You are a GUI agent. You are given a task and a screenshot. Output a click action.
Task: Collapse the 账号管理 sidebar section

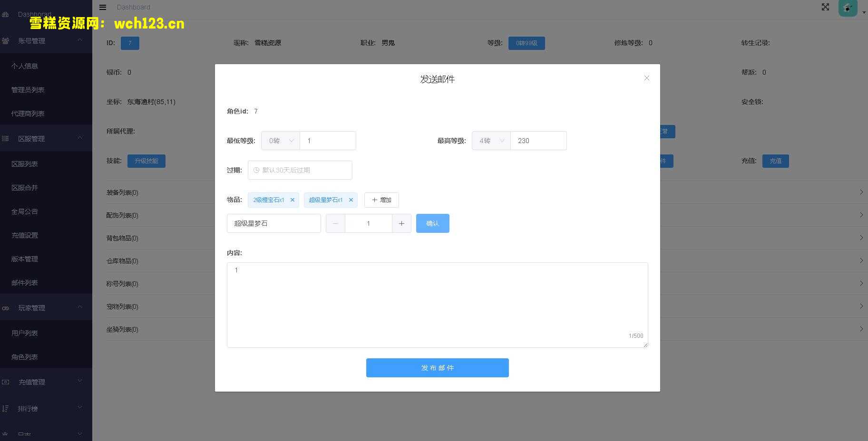pos(46,41)
